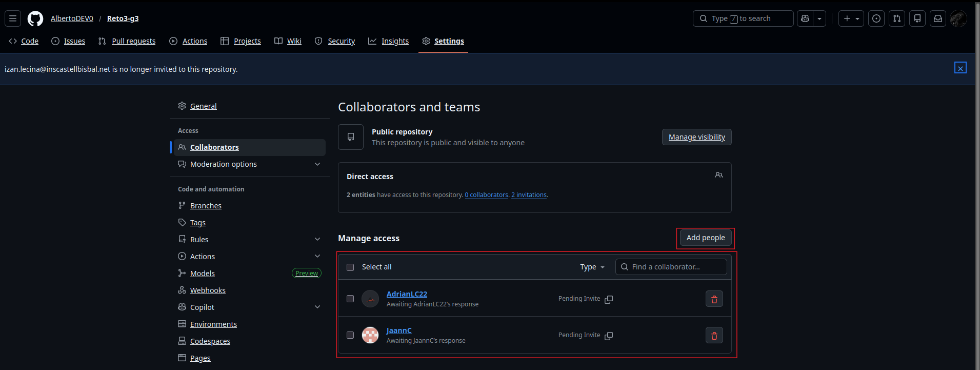
Task: Open the notifications inbox icon
Action: (x=937, y=19)
